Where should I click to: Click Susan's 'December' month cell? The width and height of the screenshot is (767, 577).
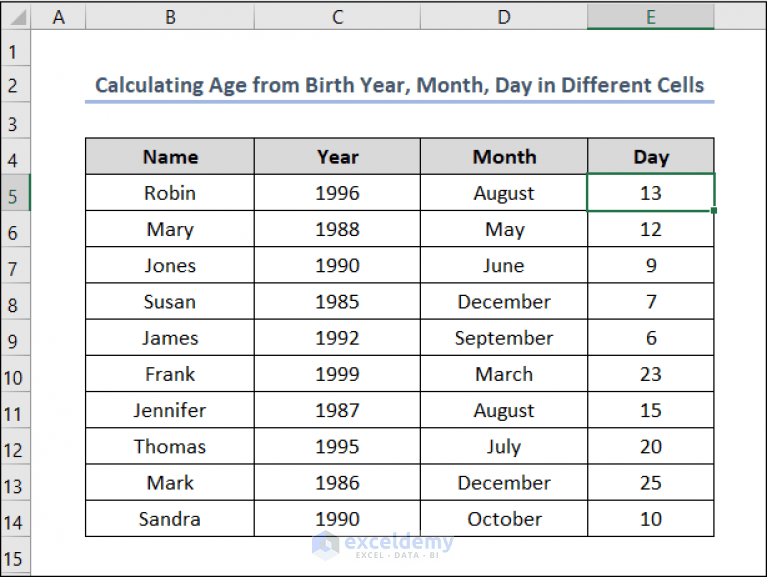tap(504, 301)
